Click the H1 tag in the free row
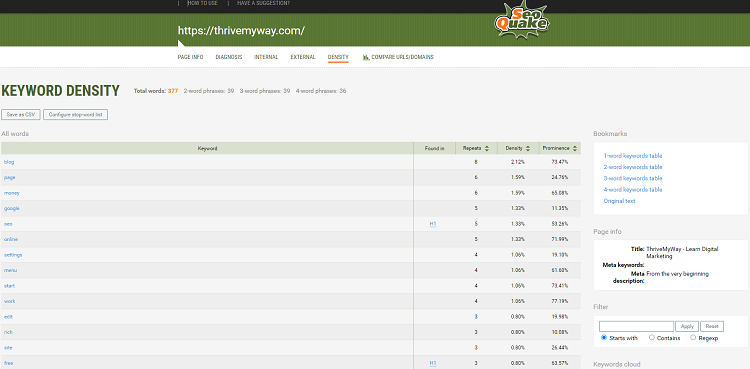The width and height of the screenshot is (750, 369). pyautogui.click(x=433, y=363)
